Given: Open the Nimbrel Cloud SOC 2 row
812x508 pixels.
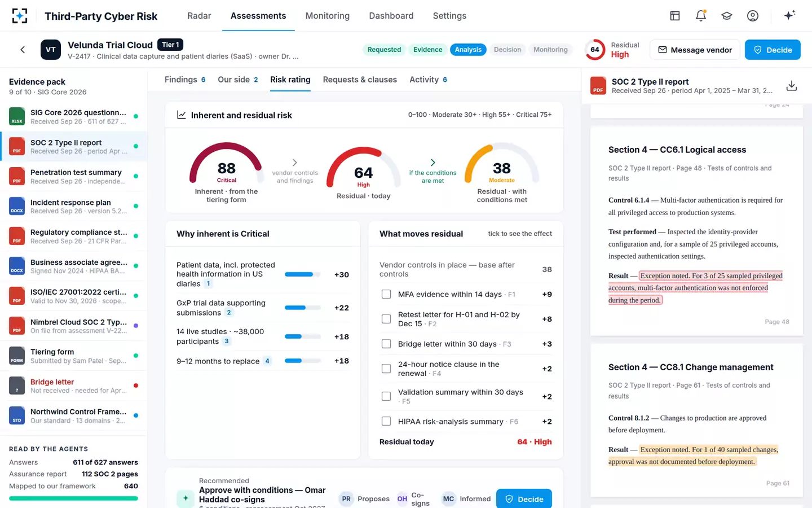Looking at the screenshot, I should coord(73,326).
